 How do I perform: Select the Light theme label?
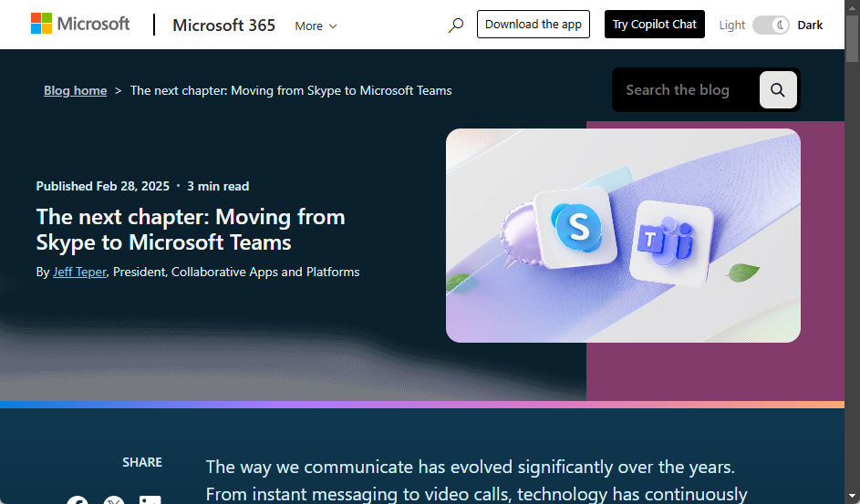tap(731, 26)
